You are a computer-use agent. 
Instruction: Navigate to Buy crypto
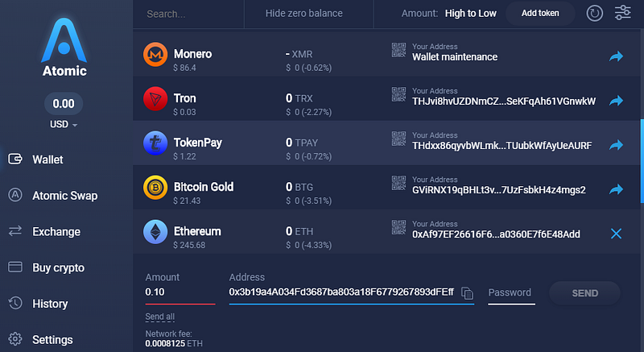point(58,267)
